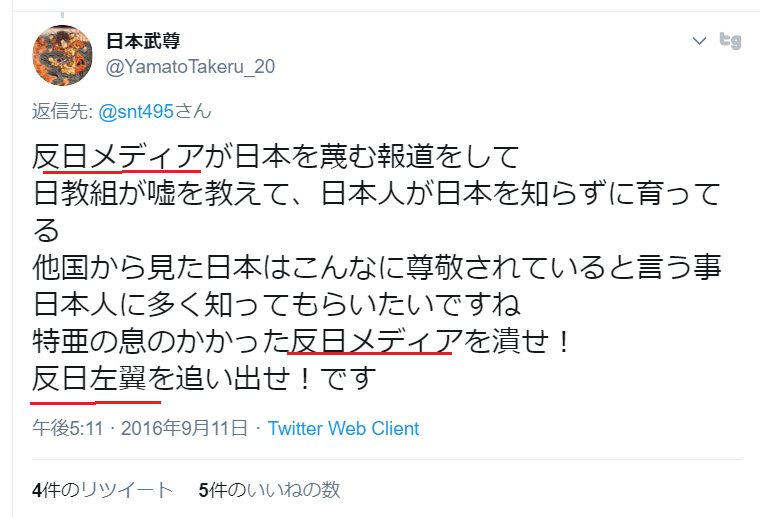View the 4件のリツイート list
The image size is (761, 517).
102,490
